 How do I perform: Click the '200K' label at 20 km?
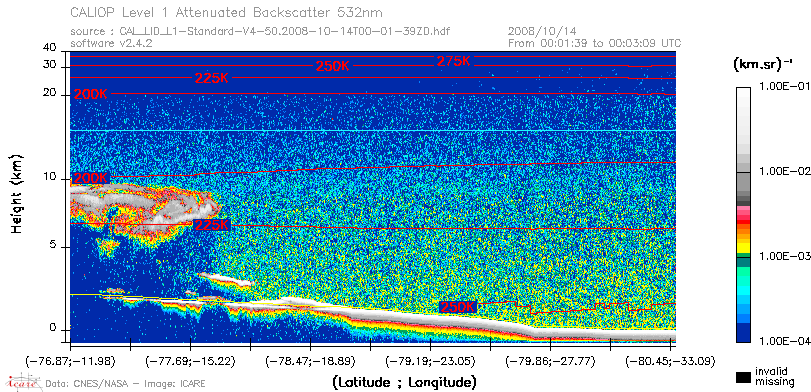point(91,94)
